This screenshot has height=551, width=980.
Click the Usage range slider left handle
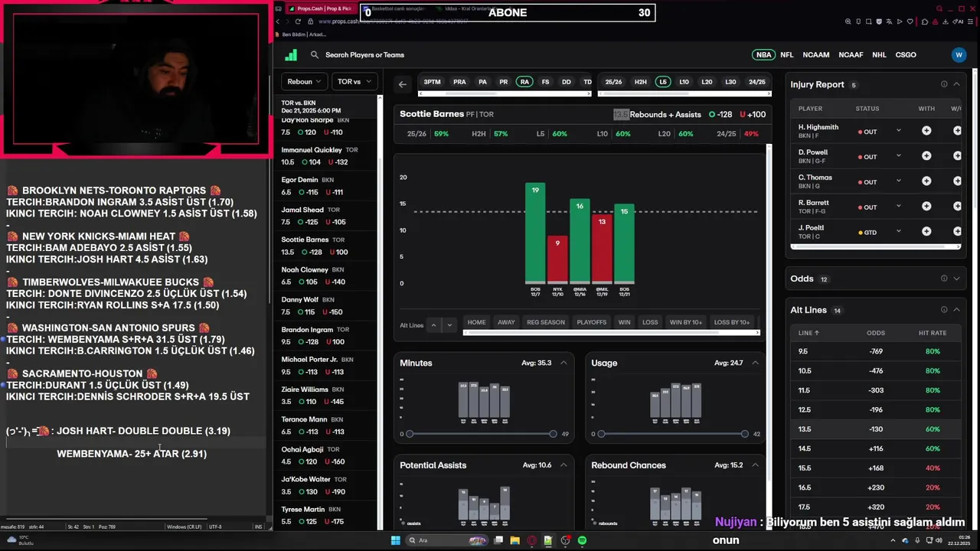point(601,434)
